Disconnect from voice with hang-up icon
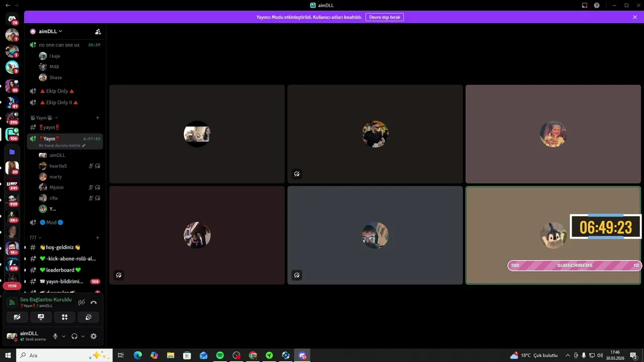The height and width of the screenshot is (362, 644). [x=94, y=302]
